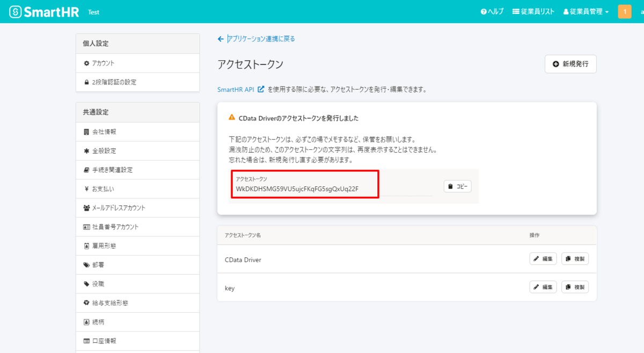Click the gear icon beside アカウント
The height and width of the screenshot is (353, 644).
tap(86, 63)
